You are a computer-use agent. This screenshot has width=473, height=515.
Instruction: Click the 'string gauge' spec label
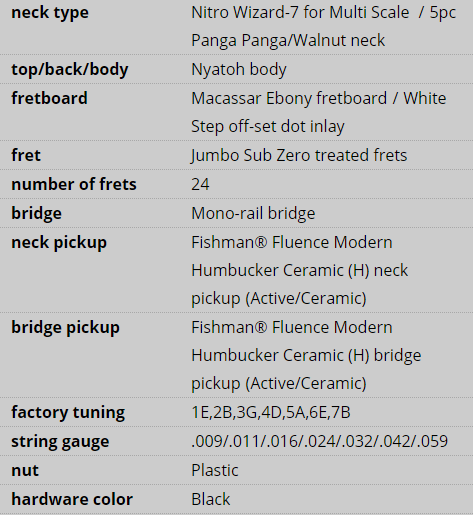(x=60, y=441)
